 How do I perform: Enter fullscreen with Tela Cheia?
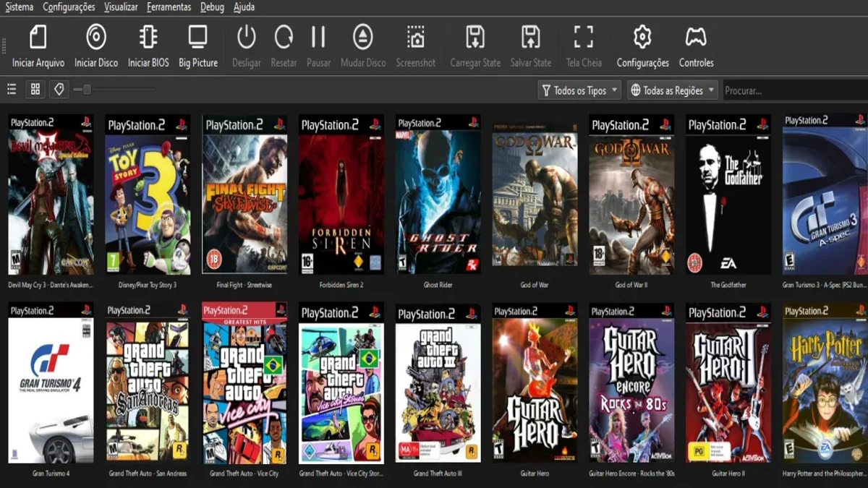pyautogui.click(x=584, y=37)
